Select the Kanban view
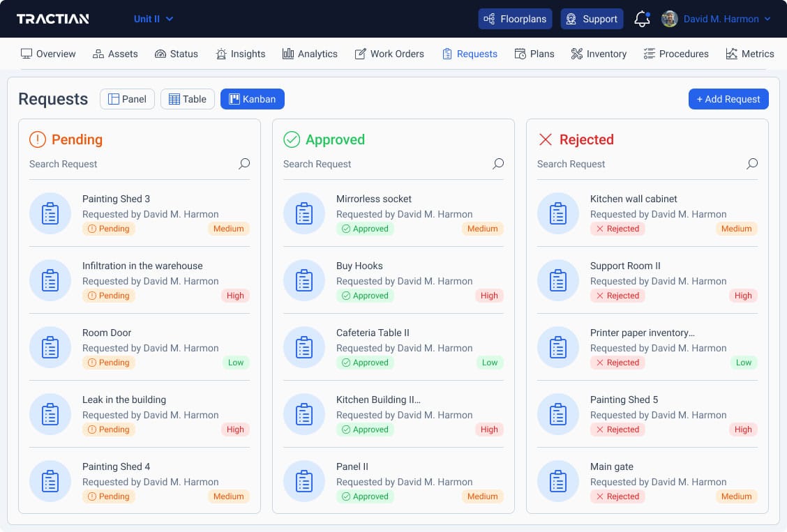The width and height of the screenshot is (787, 532). coord(253,99)
